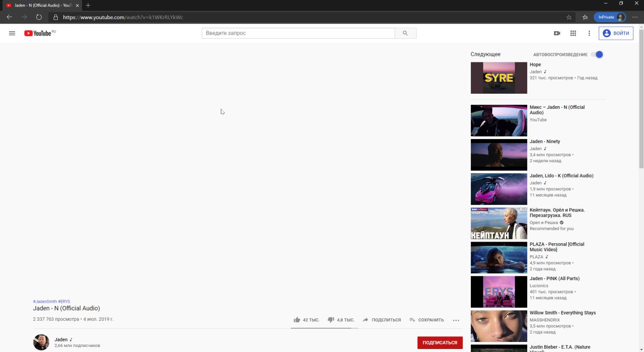Save video to playlist with СОХРАНИТЬ
The height and width of the screenshot is (352, 644).
[427, 320]
